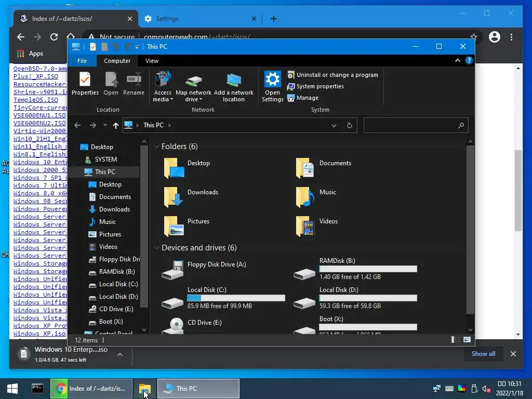Click Back arrow in File Explorer
The image size is (532, 399).
[x=77, y=126]
